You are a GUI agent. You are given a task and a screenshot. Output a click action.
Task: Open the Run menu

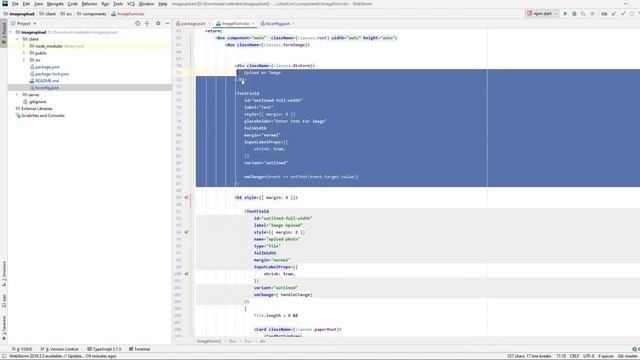(x=105, y=4)
